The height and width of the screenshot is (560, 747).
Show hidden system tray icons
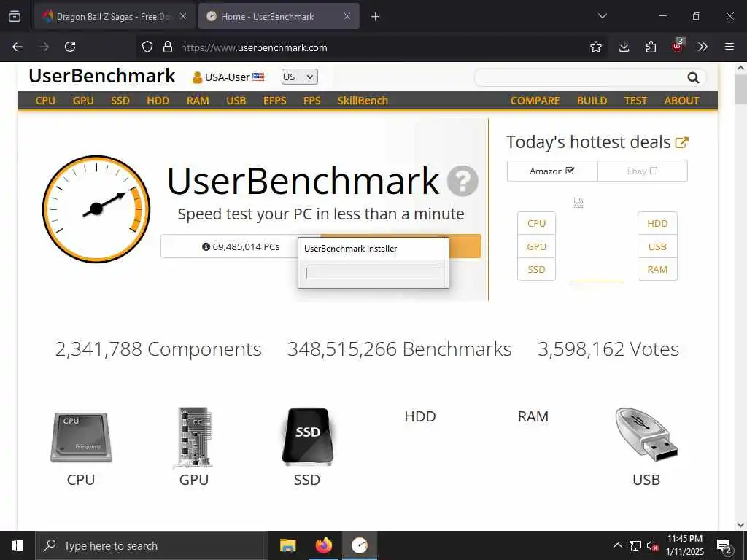pyautogui.click(x=617, y=545)
